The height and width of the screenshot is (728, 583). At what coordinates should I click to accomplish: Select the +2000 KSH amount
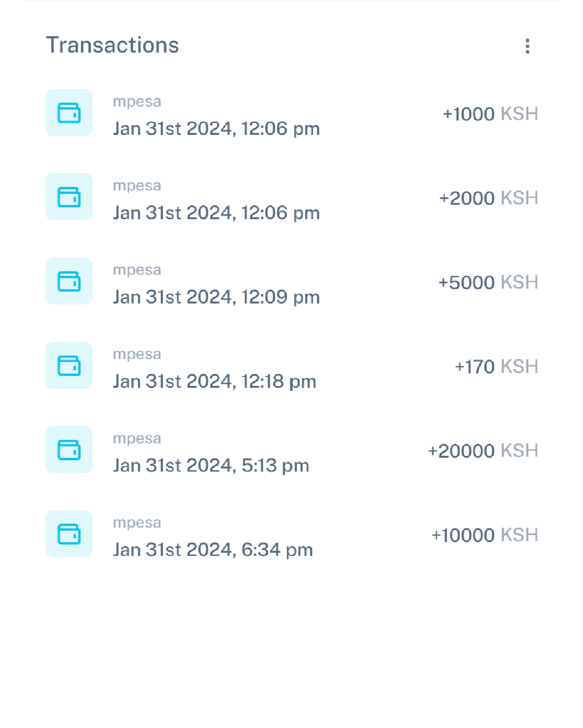pyautogui.click(x=488, y=198)
